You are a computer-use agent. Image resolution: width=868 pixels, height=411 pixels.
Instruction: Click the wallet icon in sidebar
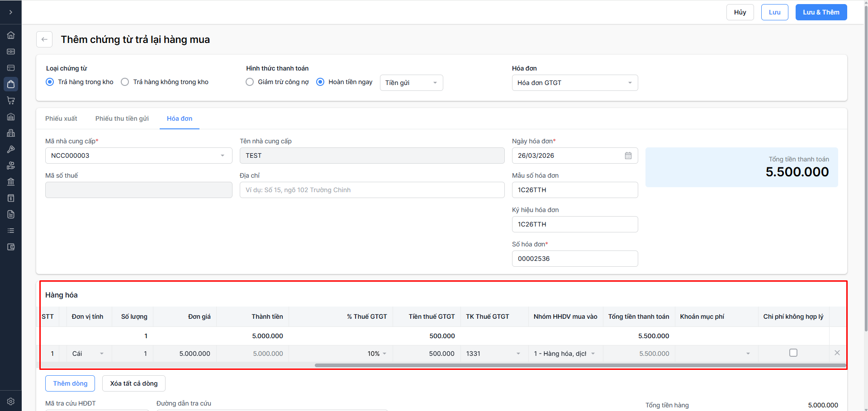[11, 247]
